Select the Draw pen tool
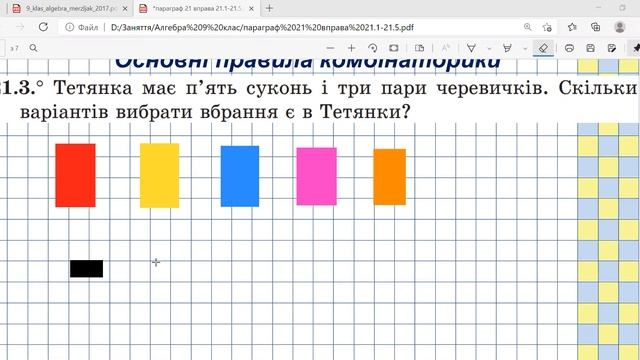Image resolution: width=640 pixels, height=360 pixels. pos(471,48)
